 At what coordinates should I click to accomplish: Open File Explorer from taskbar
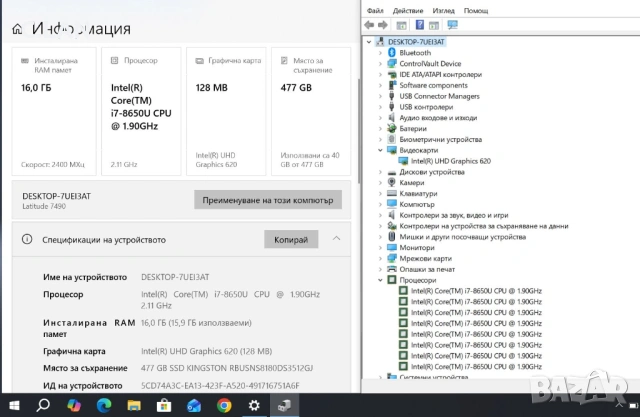point(134,405)
